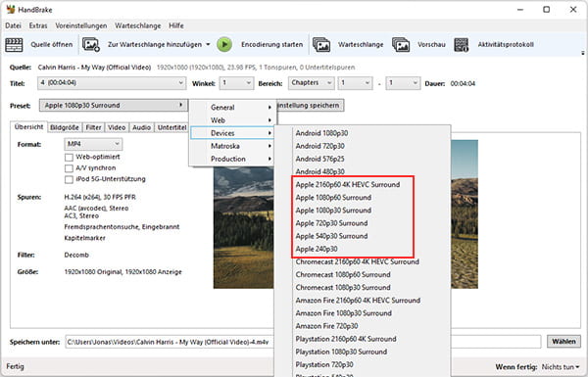Open Wenn fertig Nichts tun dropdown
This screenshot has width=588, height=377.
pos(561,367)
